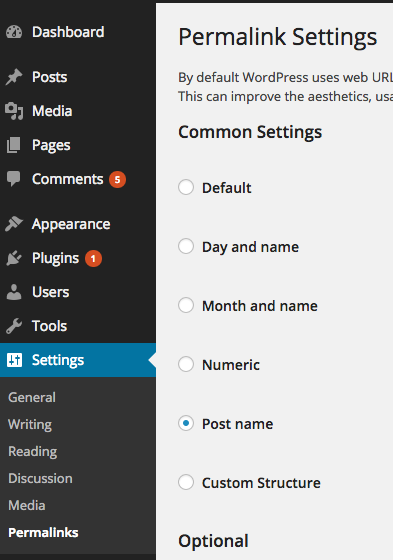
Task: Click the Optional section heading
Action: point(213,541)
